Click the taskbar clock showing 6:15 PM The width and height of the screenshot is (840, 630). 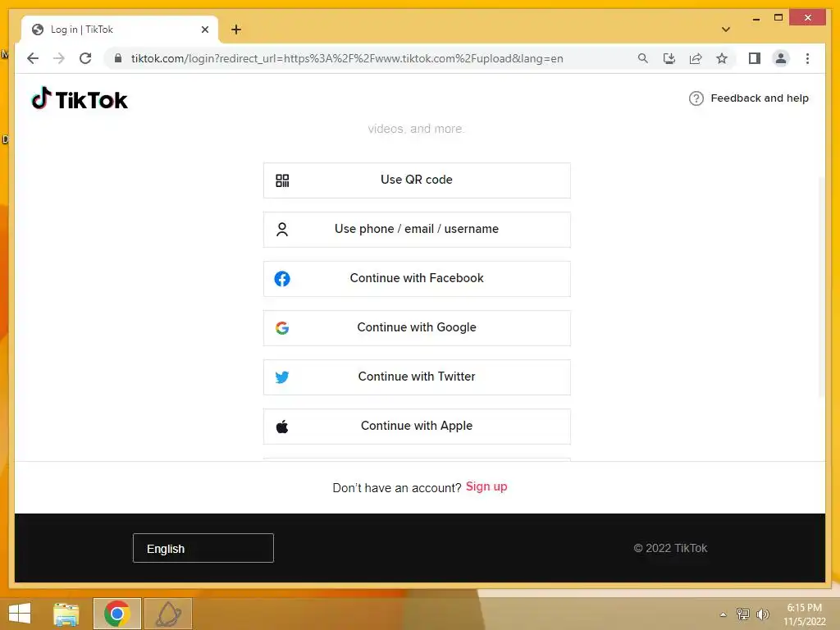tap(804, 614)
